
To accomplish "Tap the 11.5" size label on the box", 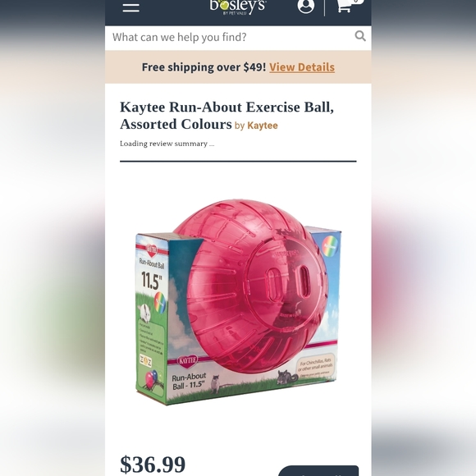I will [152, 281].
